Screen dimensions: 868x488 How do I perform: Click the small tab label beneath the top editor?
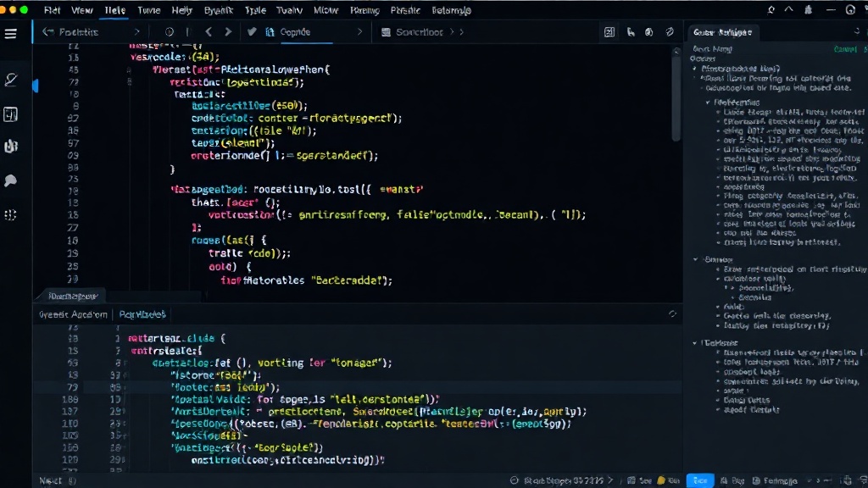pyautogui.click(x=73, y=296)
